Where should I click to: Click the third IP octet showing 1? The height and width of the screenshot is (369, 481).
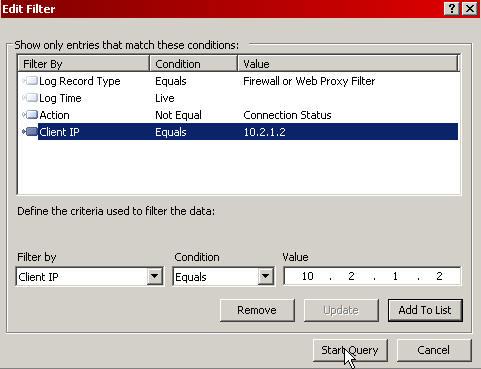[395, 276]
